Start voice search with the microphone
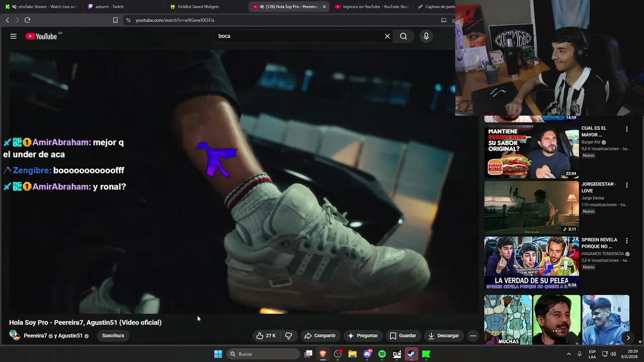Viewport: 644px width, 362px height. [x=426, y=36]
